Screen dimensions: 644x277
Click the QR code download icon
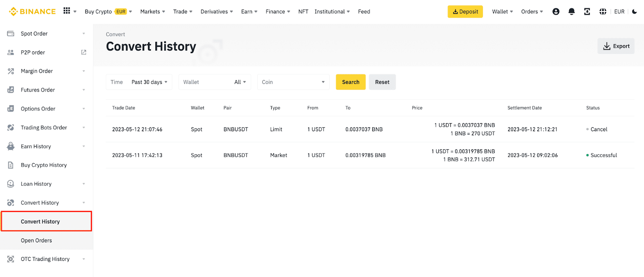pos(587,12)
